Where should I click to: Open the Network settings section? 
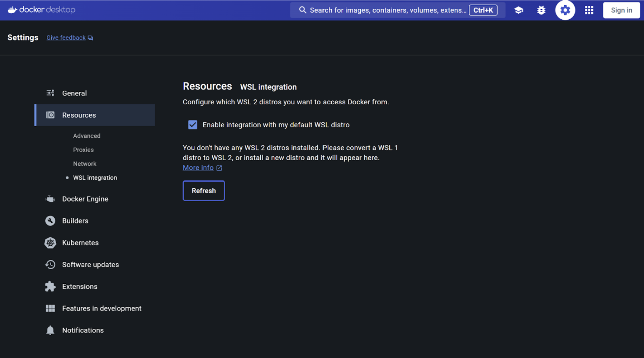click(x=84, y=163)
